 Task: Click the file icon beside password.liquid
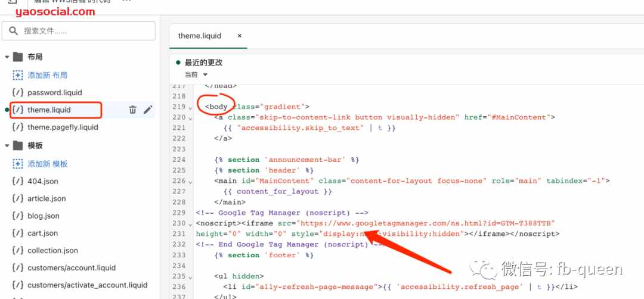click(x=18, y=92)
